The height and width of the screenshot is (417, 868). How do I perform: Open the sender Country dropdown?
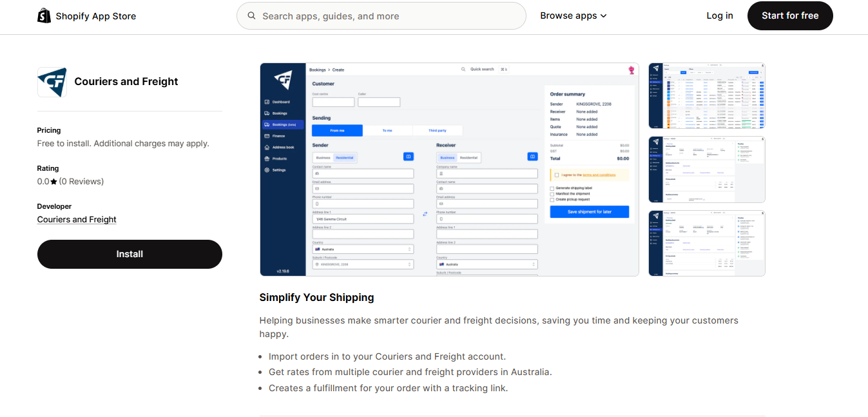(x=363, y=249)
